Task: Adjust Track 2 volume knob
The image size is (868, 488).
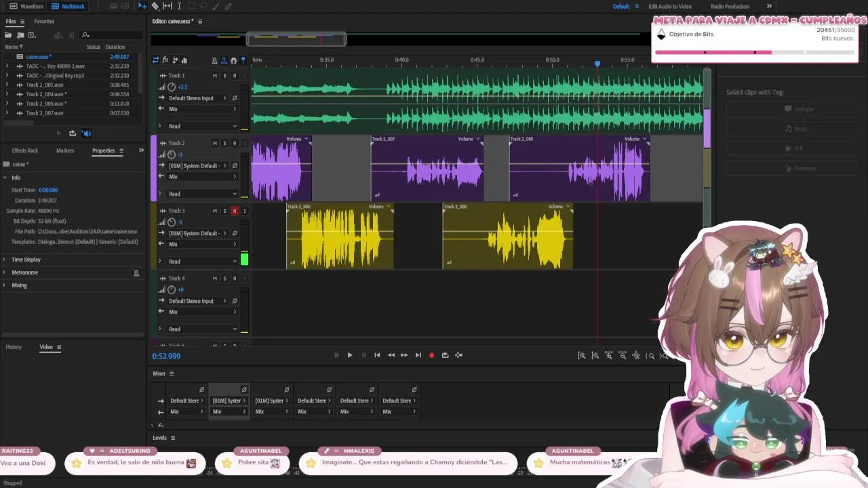Action: (x=172, y=155)
